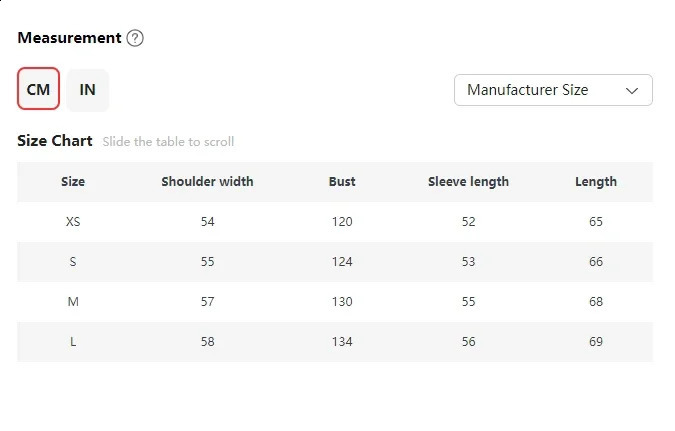The image size is (675, 431).
Task: Click the Size column header
Action: pos(73,182)
